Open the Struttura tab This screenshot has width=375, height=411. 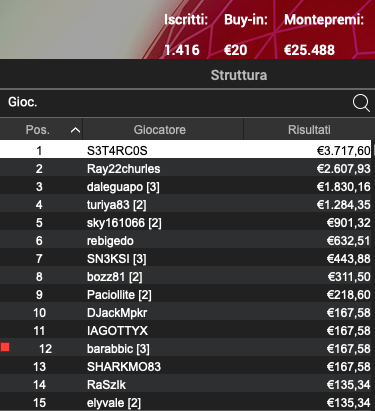(239, 75)
